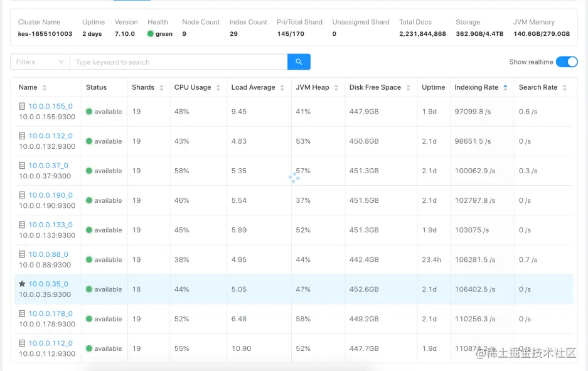Click the Index Count value 29
The height and width of the screenshot is (371, 588).
tap(233, 34)
